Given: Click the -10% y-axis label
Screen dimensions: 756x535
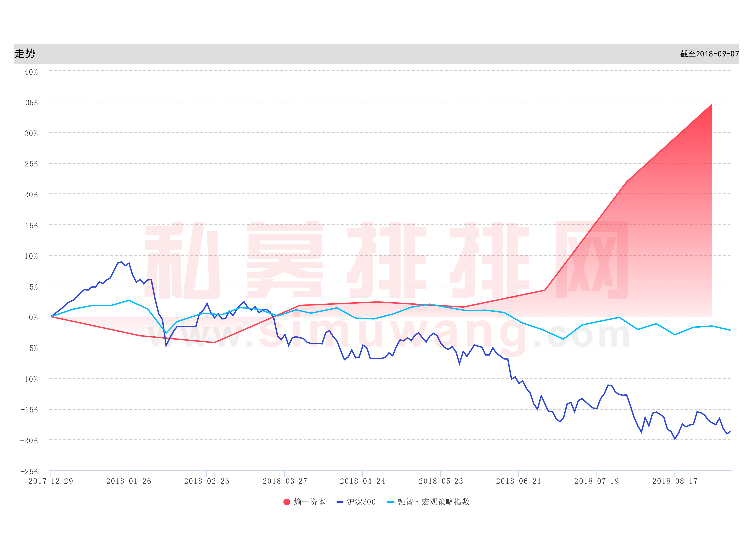Looking at the screenshot, I should pyautogui.click(x=29, y=379).
